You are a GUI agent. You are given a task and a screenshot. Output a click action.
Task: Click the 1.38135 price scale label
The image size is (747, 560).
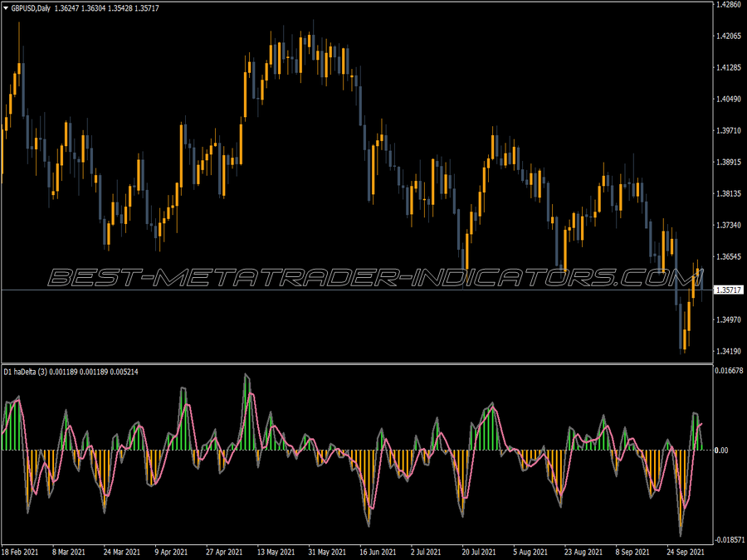point(729,194)
